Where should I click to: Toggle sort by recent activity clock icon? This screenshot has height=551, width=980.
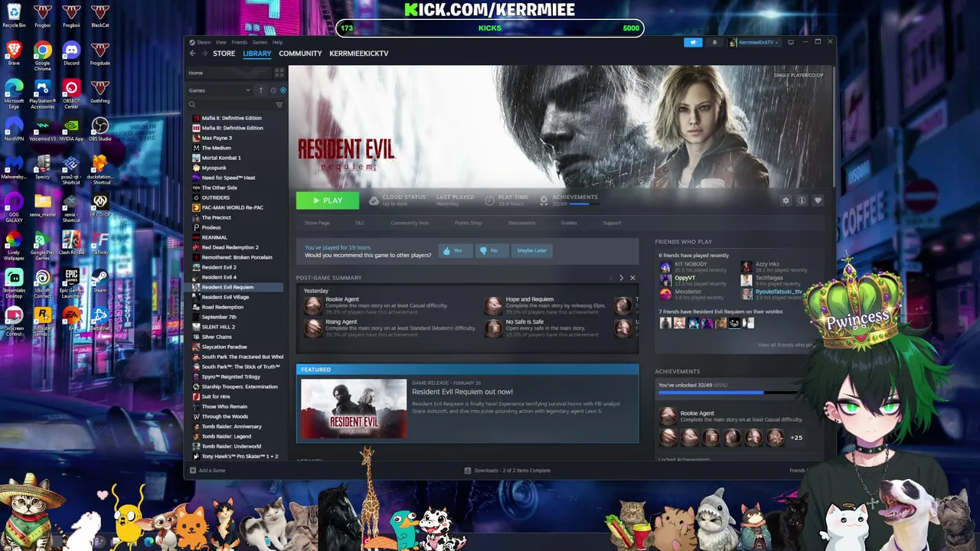[273, 90]
